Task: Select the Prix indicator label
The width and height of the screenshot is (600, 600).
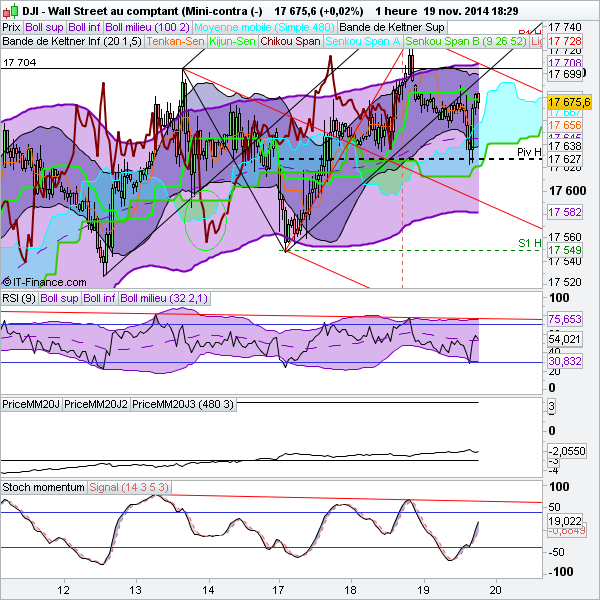Action: tap(11, 28)
